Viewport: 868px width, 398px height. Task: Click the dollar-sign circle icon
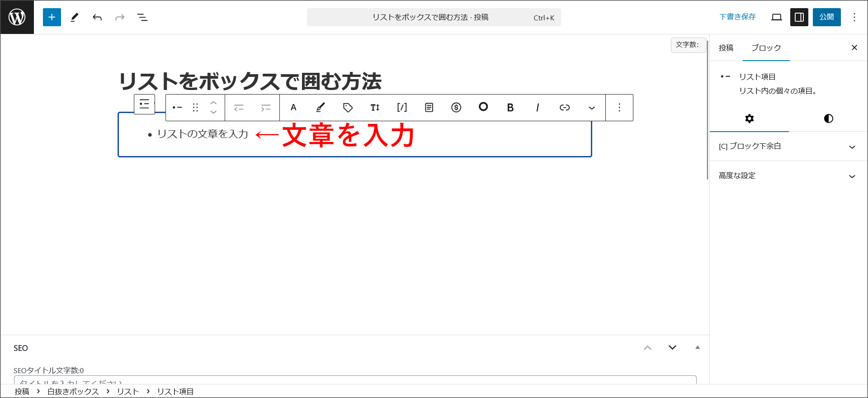coord(456,108)
